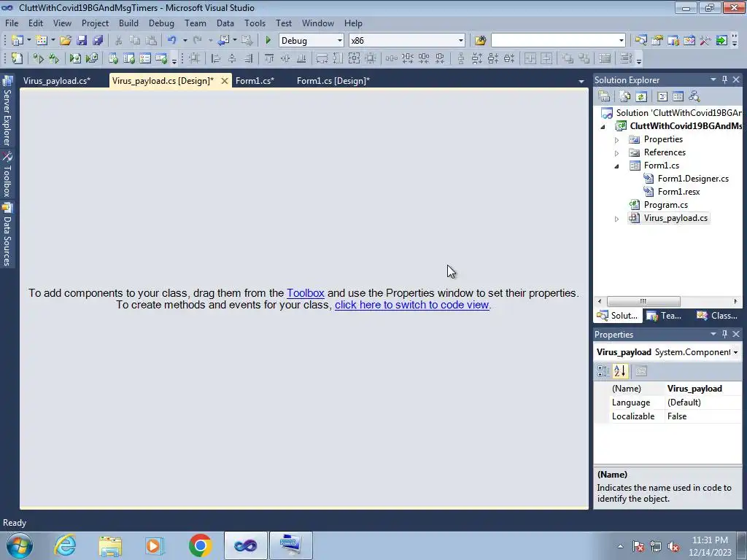This screenshot has height=560, width=747.
Task: Click Solution Explorer Properties icon
Action: coord(604,97)
